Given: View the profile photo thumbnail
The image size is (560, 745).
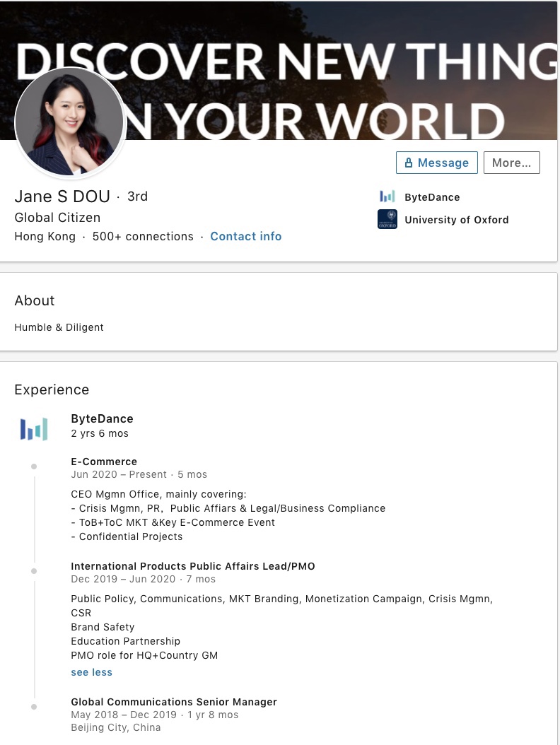Looking at the screenshot, I should point(69,122).
